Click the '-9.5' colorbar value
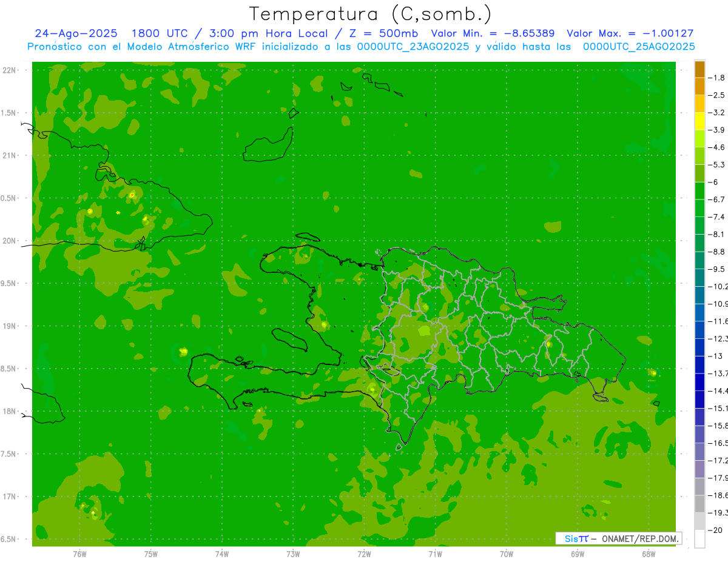Screen dimensions: 728x562 point(718,269)
